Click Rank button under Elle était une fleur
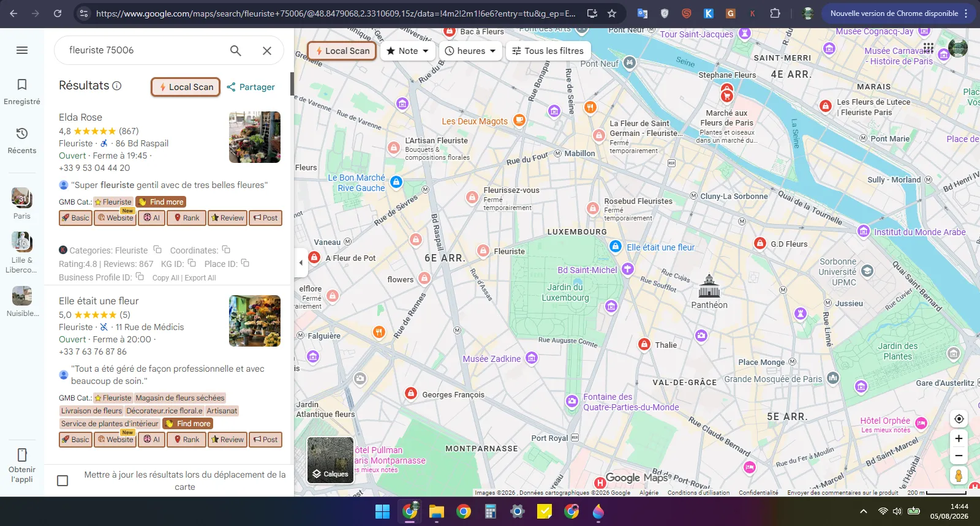Screen dimensions: 980x526 (186, 439)
